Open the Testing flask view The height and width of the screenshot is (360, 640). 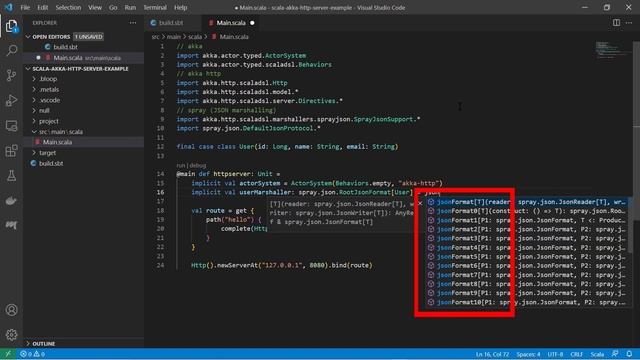(x=11, y=176)
